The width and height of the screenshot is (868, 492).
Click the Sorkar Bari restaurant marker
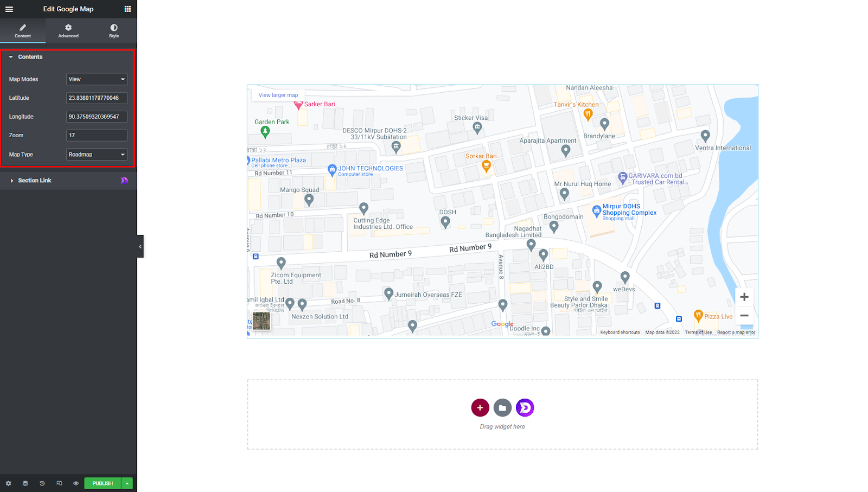point(487,167)
